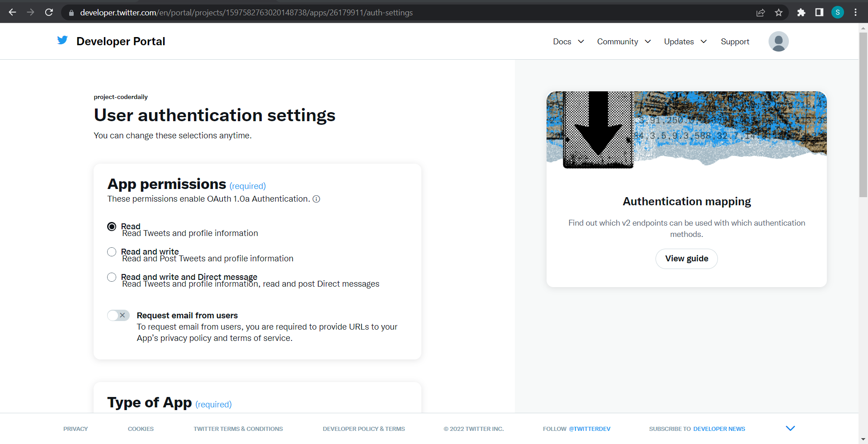Reload the page
Viewport: 868px width, 444px height.
click(49, 13)
